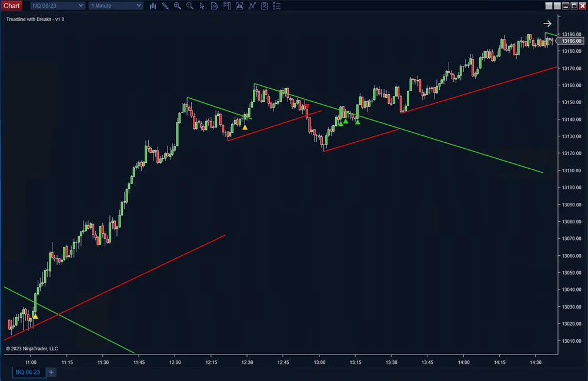Expand the instrument series selector chevron

(x=82, y=5)
